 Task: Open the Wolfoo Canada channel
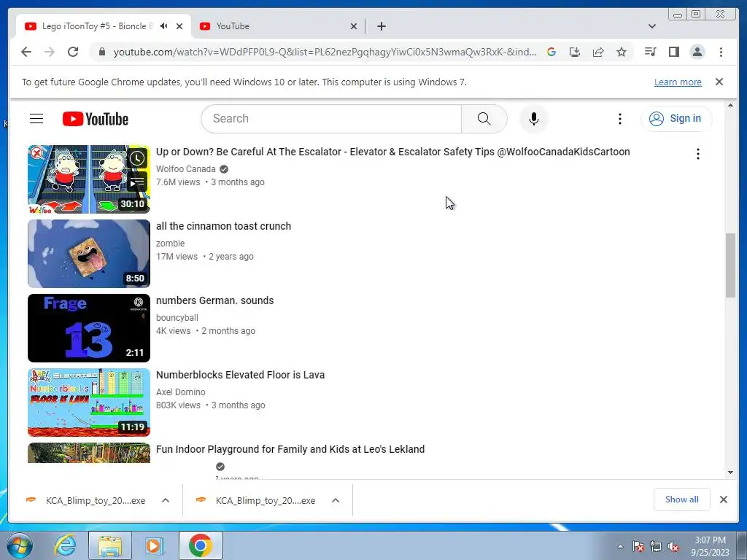point(186,169)
